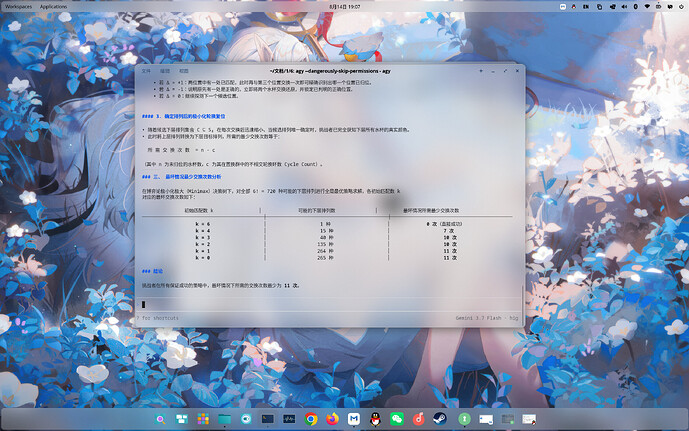This screenshot has height=431, width=689.
Task: Launch Google Chrome from dock
Action: click(x=311, y=419)
